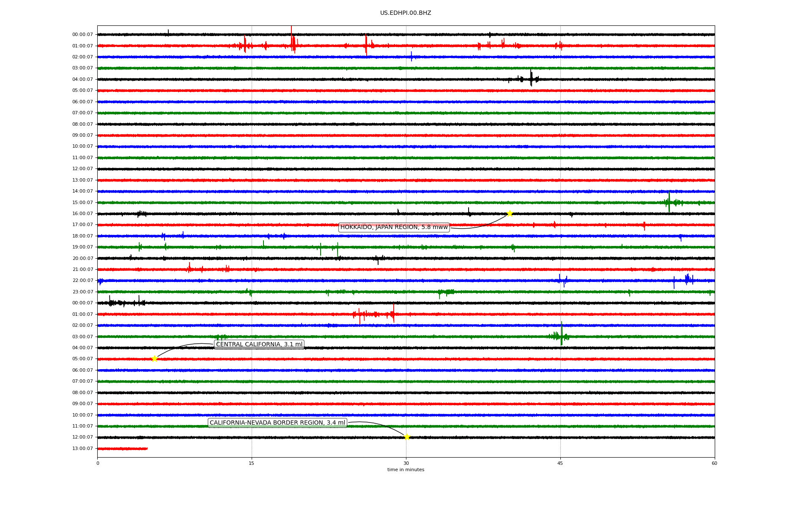This screenshot has height=508, width=812.
Task: Click the California-Nevada border event star marker
Action: [406, 437]
